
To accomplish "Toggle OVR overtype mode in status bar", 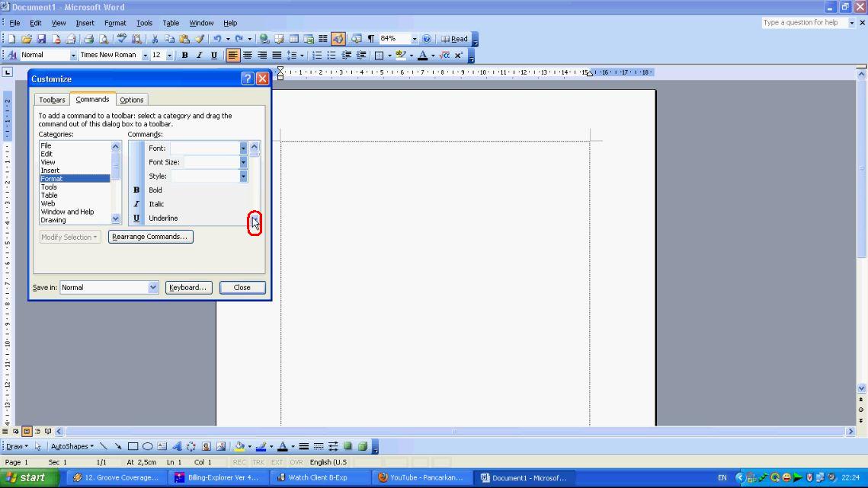I will [296, 462].
